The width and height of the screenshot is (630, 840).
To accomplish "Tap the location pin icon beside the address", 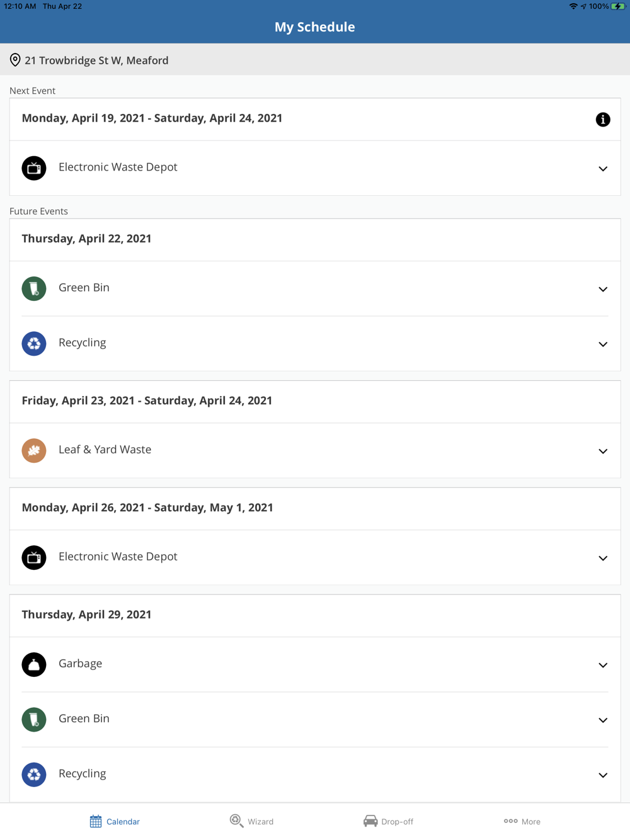I will [15, 60].
